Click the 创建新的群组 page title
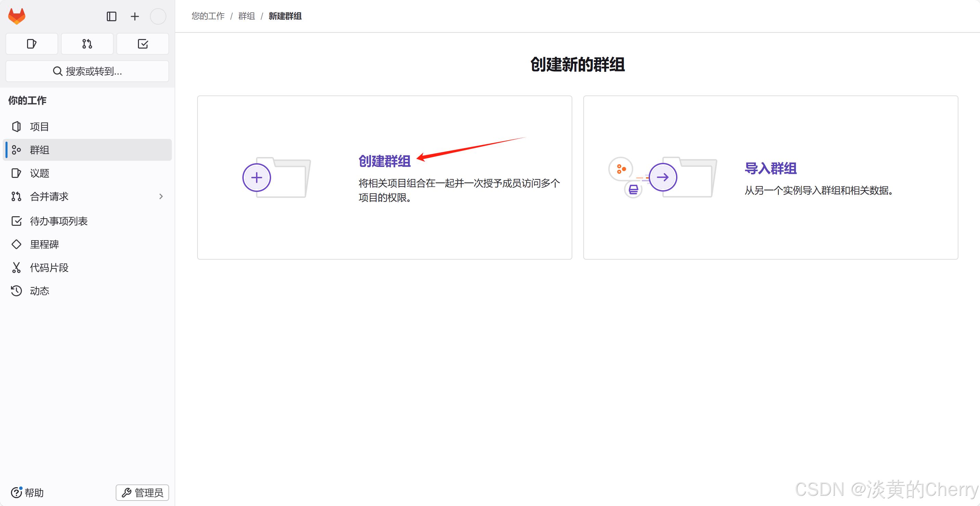 coord(577,64)
